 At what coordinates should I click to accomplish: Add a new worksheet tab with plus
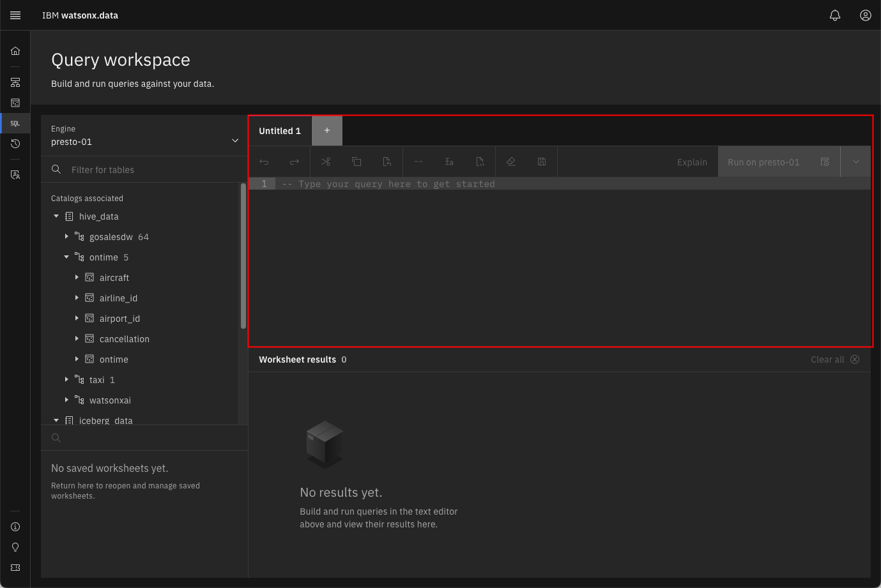(327, 131)
